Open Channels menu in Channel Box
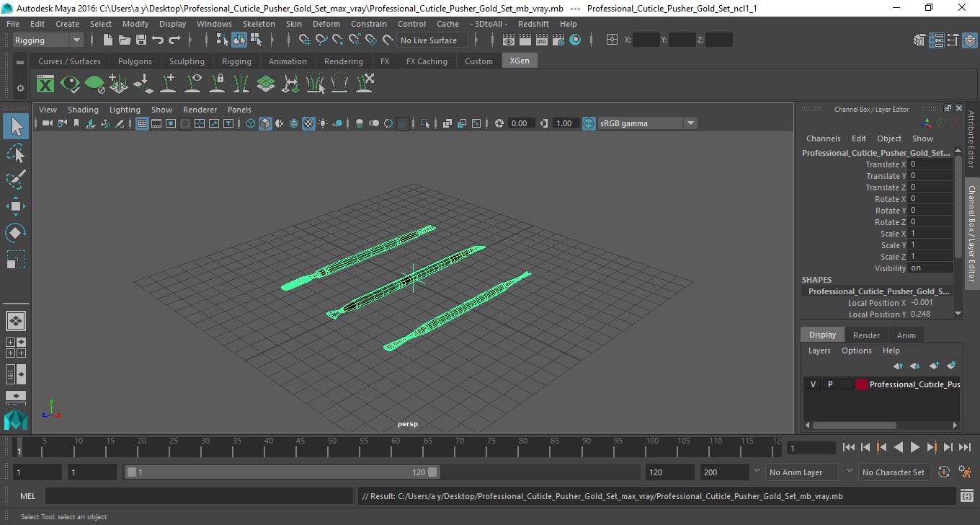980x525 pixels. (x=823, y=138)
